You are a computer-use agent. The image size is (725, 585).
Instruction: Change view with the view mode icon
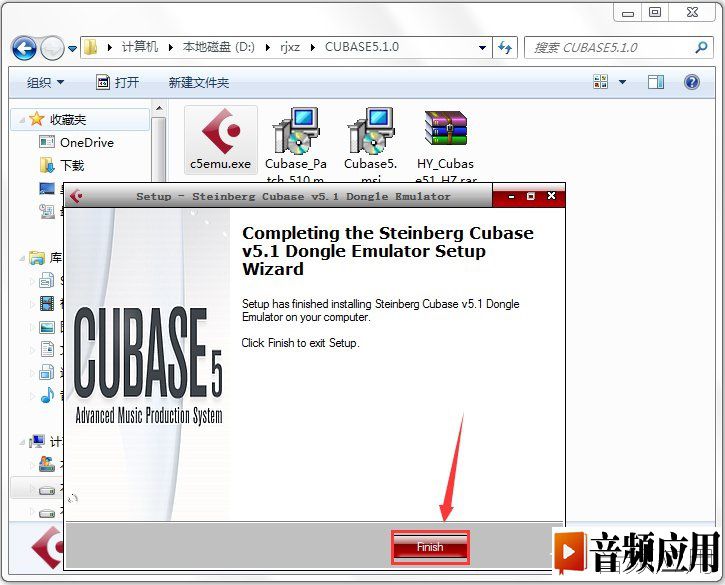(x=600, y=82)
